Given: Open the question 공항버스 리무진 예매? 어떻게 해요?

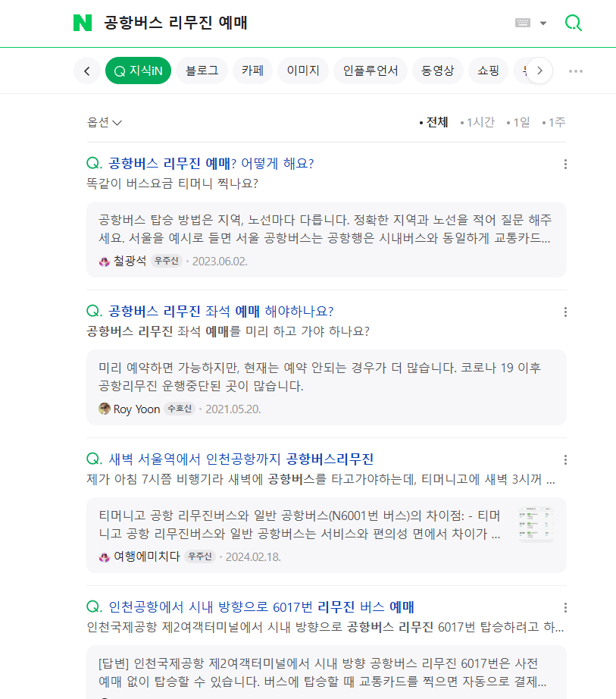Looking at the screenshot, I should click(211, 164).
